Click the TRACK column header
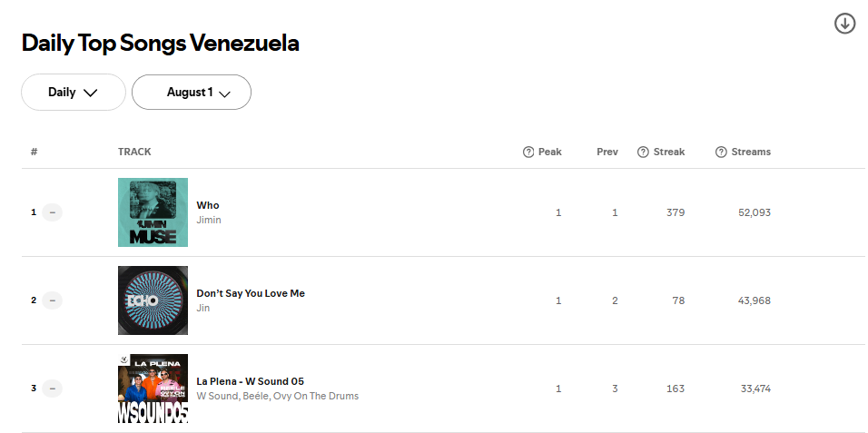This screenshot has height=433, width=868. coord(134,152)
